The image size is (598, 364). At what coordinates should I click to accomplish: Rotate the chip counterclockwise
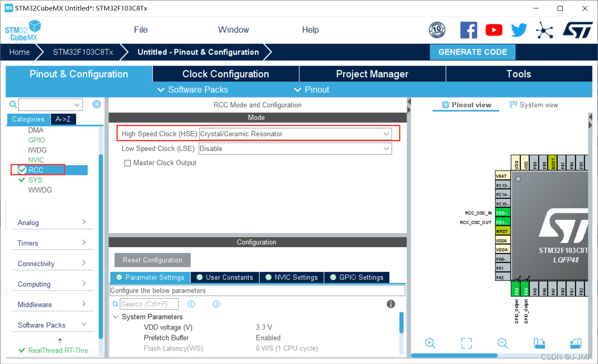pos(576,343)
